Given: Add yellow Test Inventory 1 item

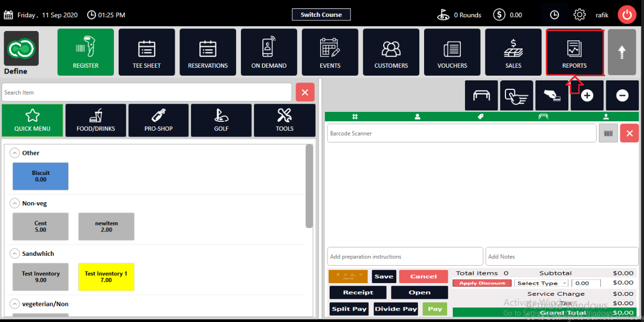Looking at the screenshot, I should tap(107, 277).
